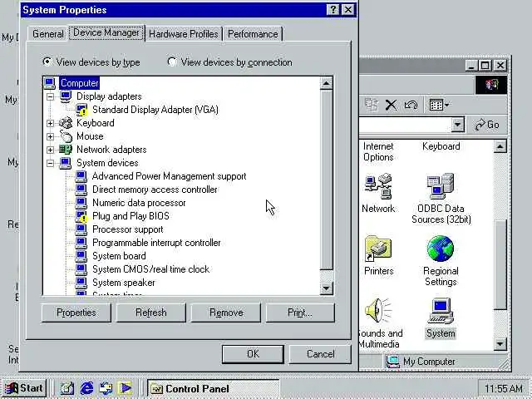This screenshot has width=532, height=399.
Task: Select View devices by type radio button
Action: pos(47,62)
